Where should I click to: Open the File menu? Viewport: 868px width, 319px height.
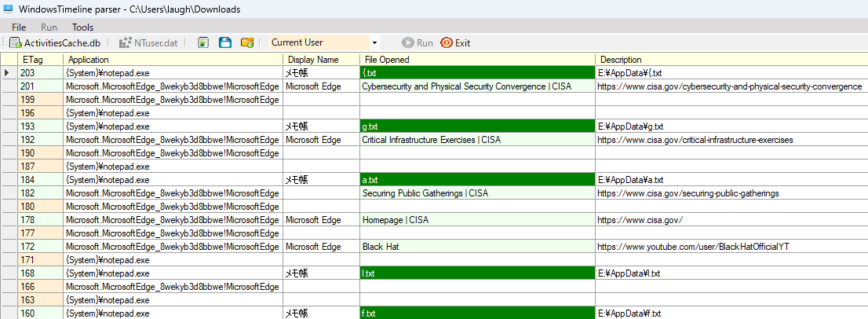click(19, 27)
